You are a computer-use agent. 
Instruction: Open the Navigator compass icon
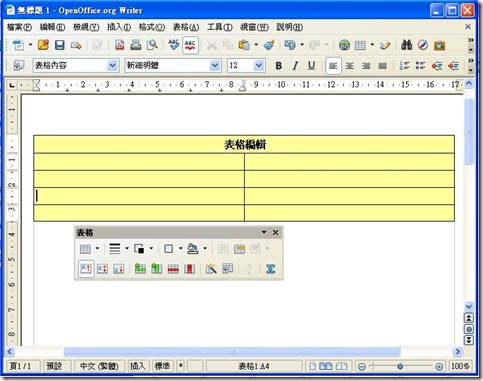pos(423,45)
